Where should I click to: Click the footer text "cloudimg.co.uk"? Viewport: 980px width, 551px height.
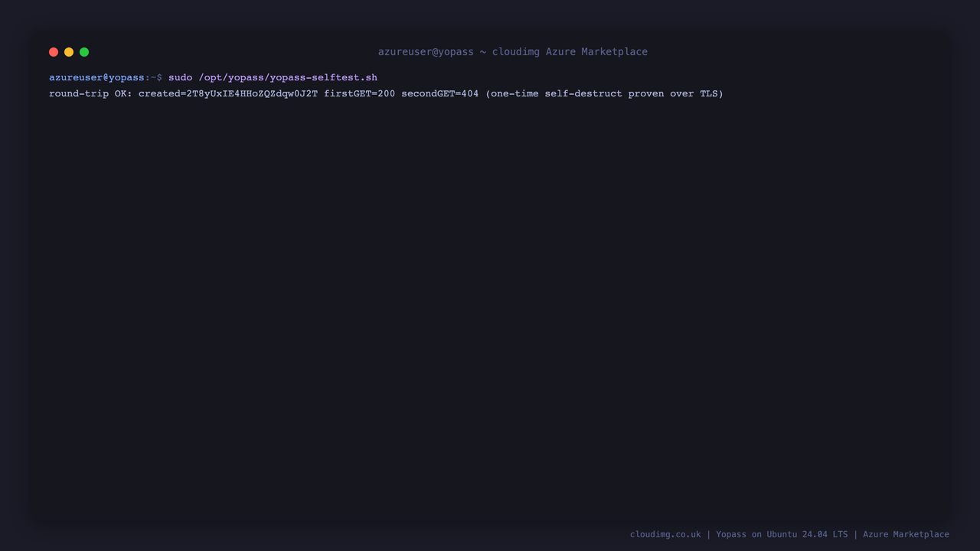pos(665,534)
